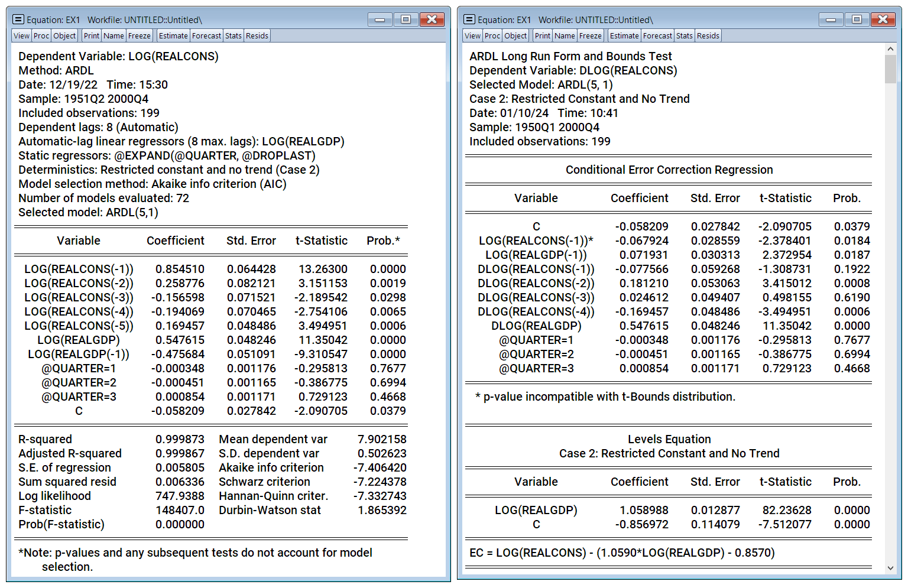The image size is (908, 588).
Task: Click 'Levels Equation' heading
Action: pyautogui.click(x=669, y=439)
